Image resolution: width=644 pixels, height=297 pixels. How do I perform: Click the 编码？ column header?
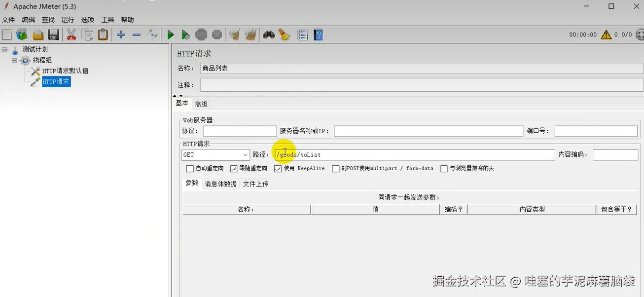[x=454, y=210]
